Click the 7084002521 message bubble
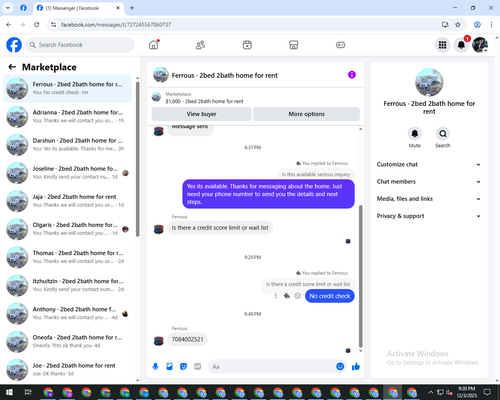Screen dimensions: 500x400 [187, 339]
